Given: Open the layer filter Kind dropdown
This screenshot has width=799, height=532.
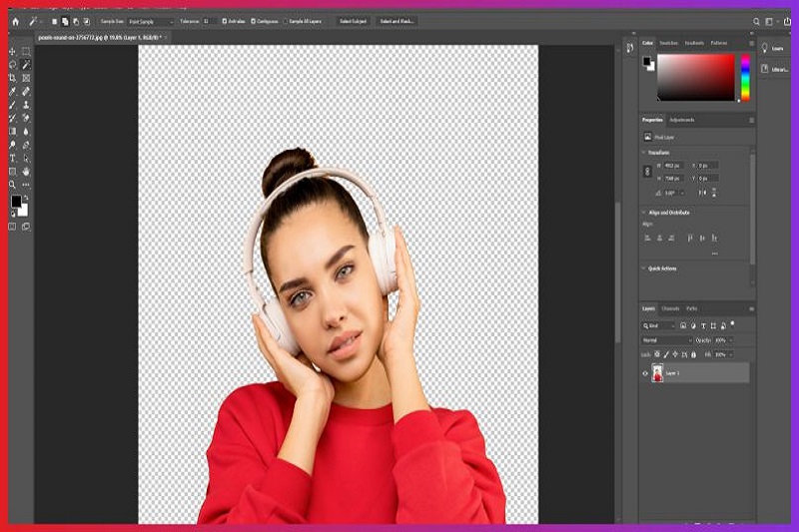Looking at the screenshot, I should (x=658, y=325).
